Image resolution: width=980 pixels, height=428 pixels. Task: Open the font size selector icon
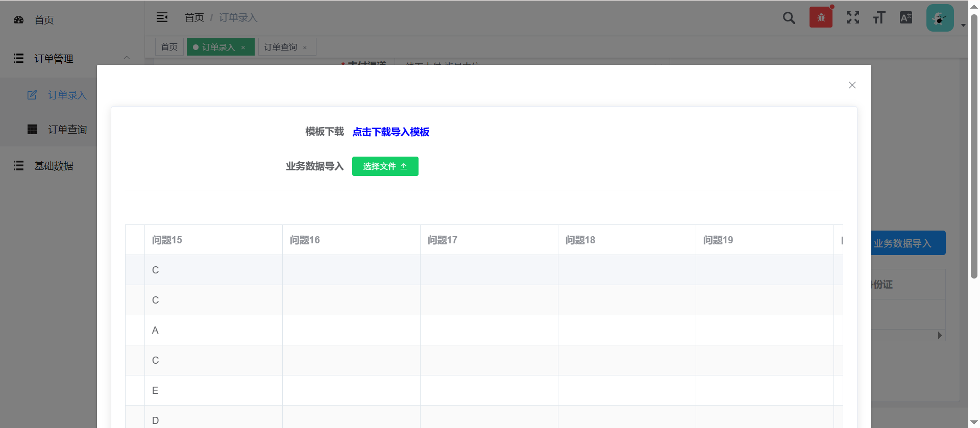pyautogui.click(x=879, y=18)
